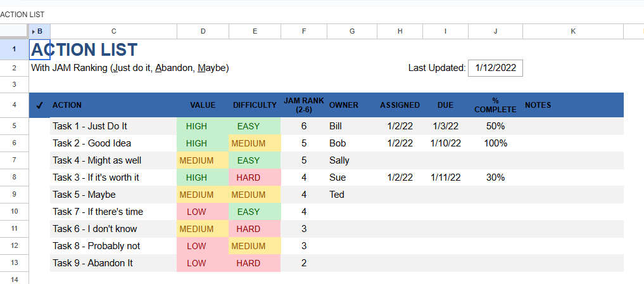Click the due date cell '1/11/22'
644x284 pixels.
(x=445, y=177)
